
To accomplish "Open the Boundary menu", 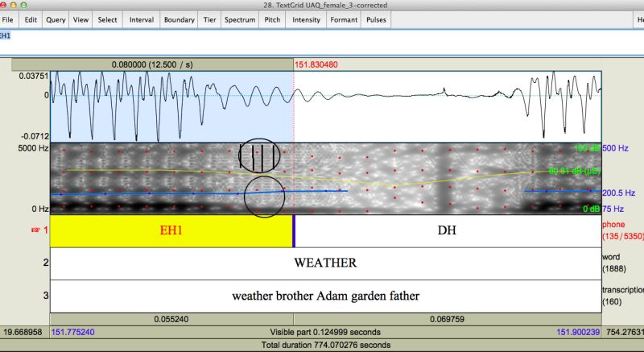I will click(x=179, y=19).
